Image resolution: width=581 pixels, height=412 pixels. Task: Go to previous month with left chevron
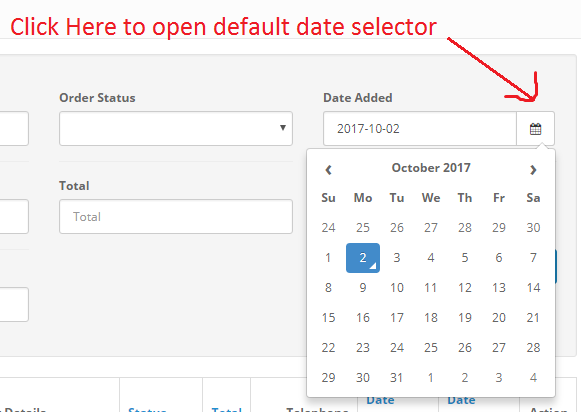328,170
